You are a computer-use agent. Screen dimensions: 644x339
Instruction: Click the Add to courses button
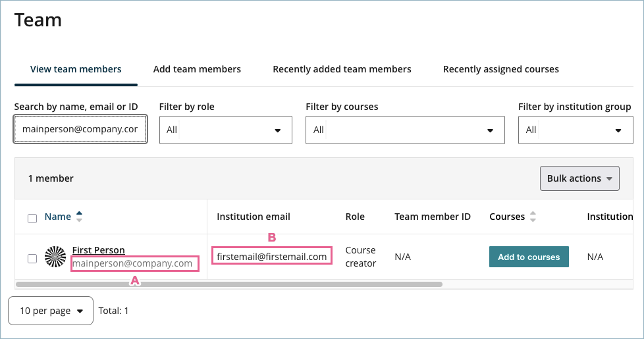click(x=528, y=257)
